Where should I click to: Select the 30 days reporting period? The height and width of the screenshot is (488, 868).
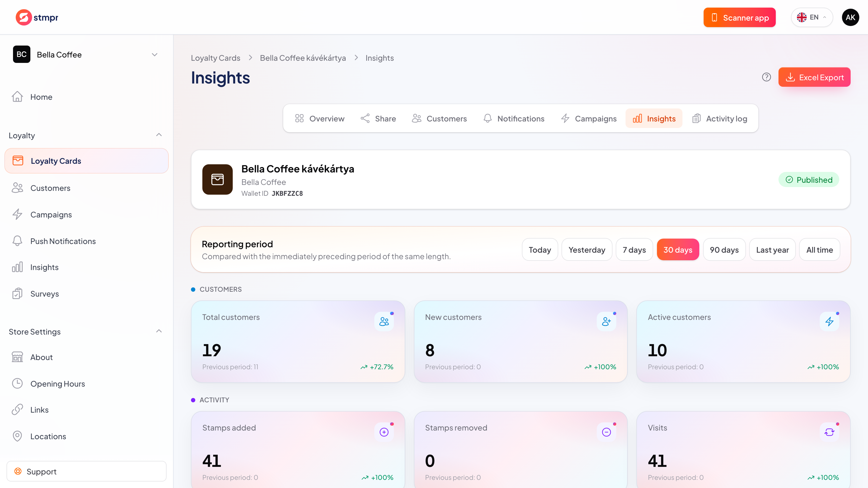pyautogui.click(x=678, y=249)
